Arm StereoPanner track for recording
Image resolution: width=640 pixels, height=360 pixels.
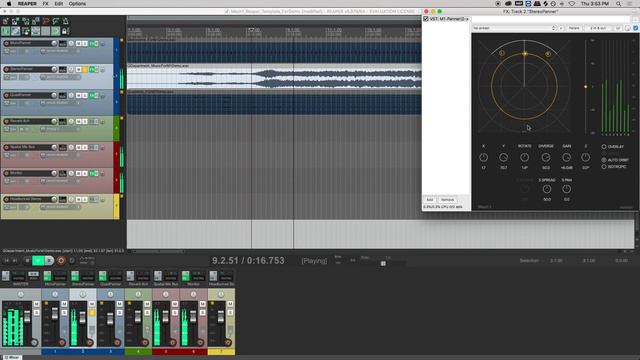(6, 69)
